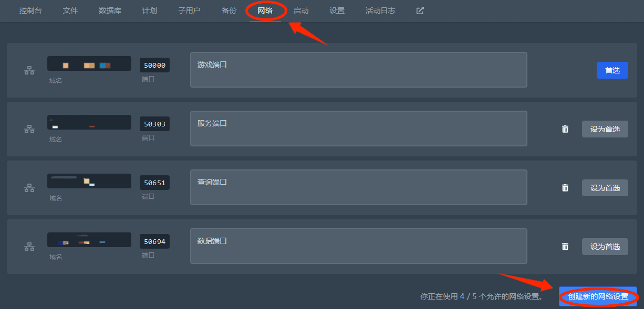The width and height of the screenshot is (644, 309).
Task: Copy the port number 50651 code box
Action: pos(154,183)
